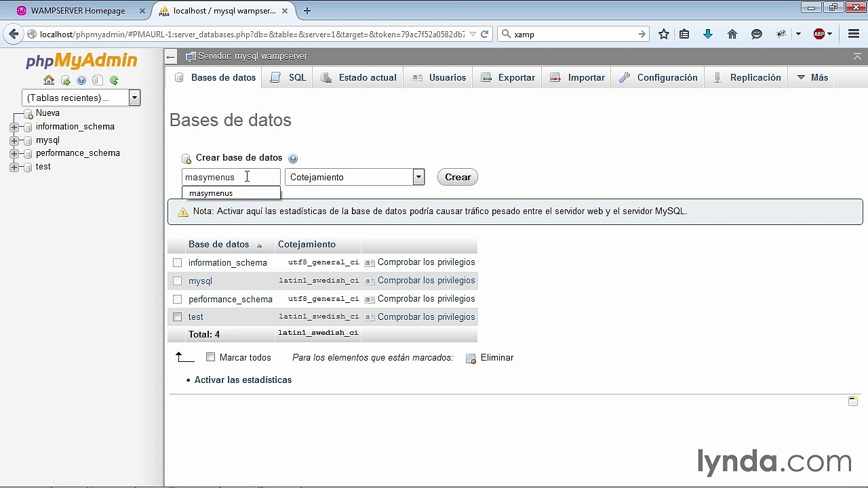Image resolution: width=868 pixels, height=488 pixels.
Task: Click the Crear button
Action: pos(458,177)
